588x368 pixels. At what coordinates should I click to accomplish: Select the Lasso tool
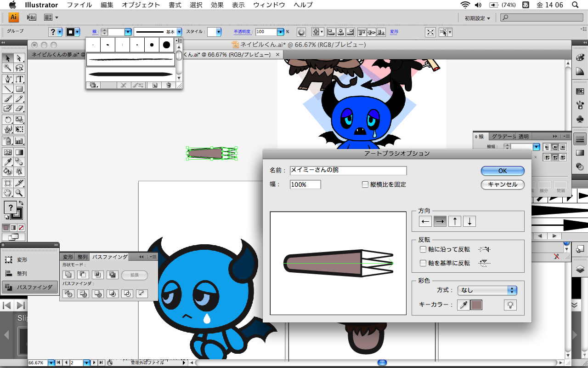pyautogui.click(x=19, y=68)
